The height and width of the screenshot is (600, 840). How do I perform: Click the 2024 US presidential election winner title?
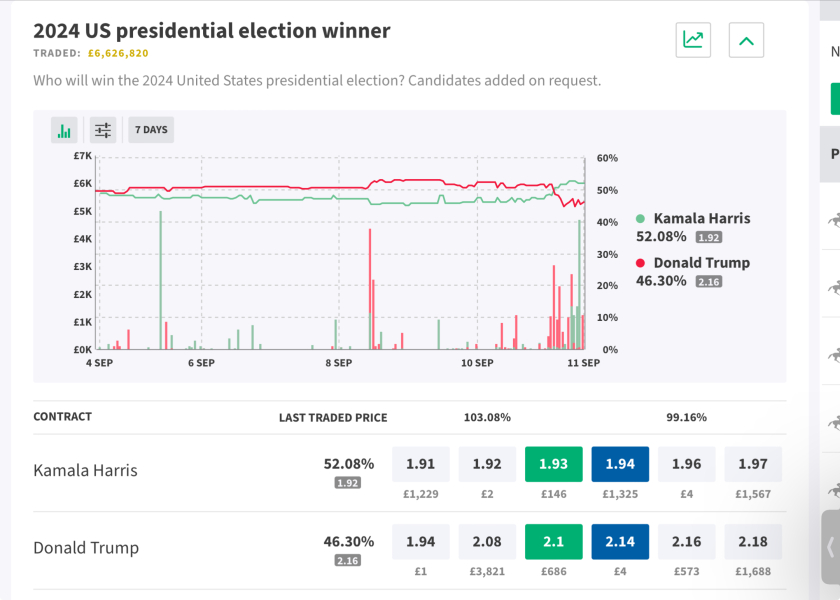(211, 31)
